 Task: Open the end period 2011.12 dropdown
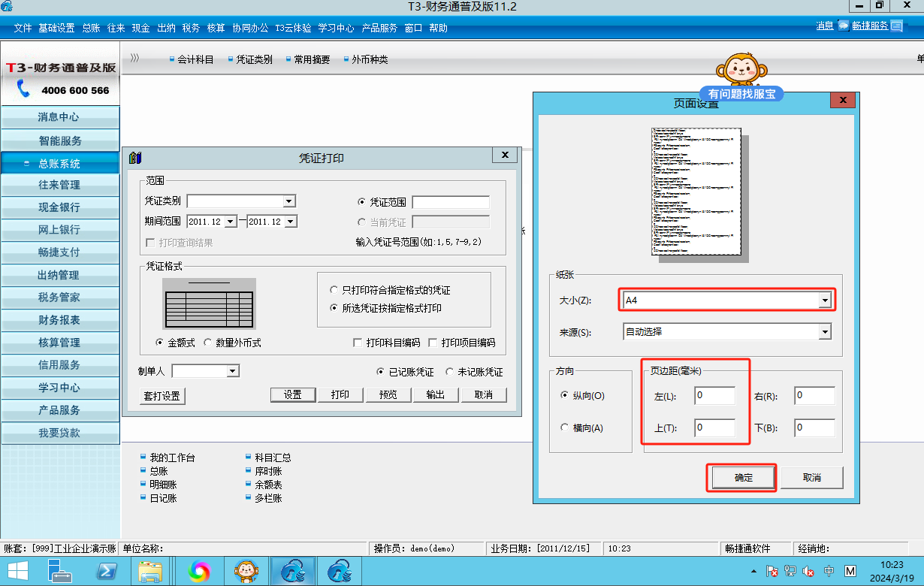tap(291, 222)
